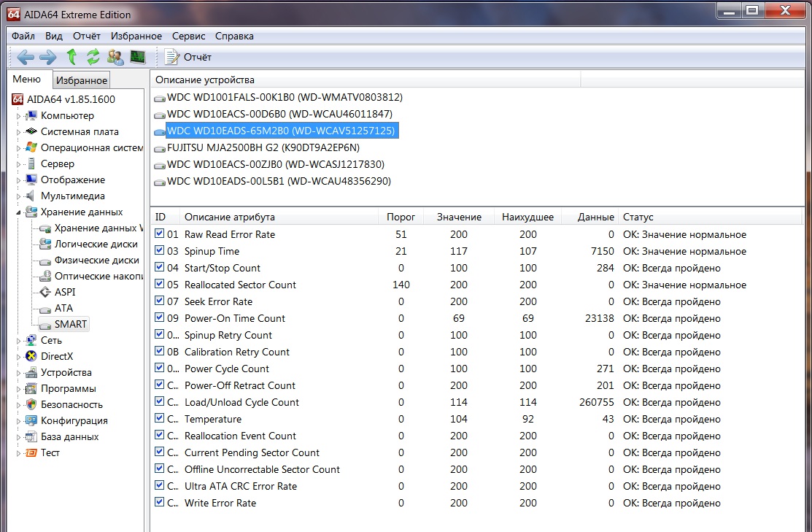Collapse the Хранение данных tree node

pyautogui.click(x=19, y=212)
